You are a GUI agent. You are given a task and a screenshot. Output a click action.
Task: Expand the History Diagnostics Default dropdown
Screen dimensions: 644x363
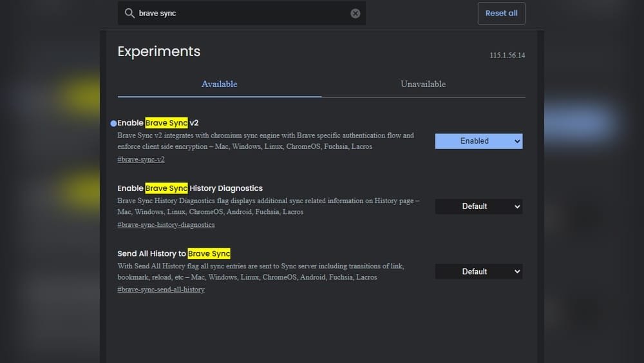(478, 206)
